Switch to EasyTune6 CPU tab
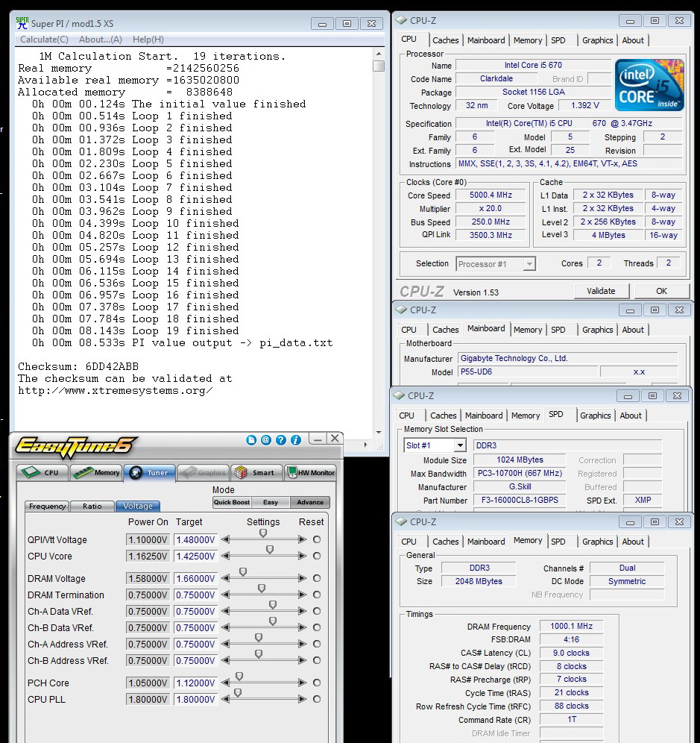This screenshot has height=743, width=700. (43, 472)
